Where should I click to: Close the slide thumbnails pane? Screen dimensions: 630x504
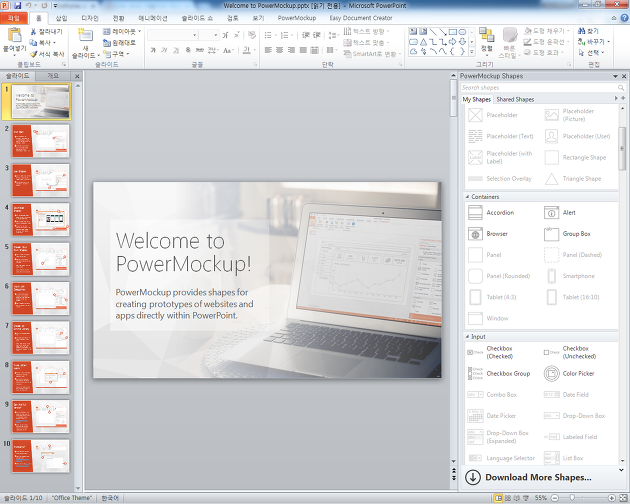coord(77,76)
